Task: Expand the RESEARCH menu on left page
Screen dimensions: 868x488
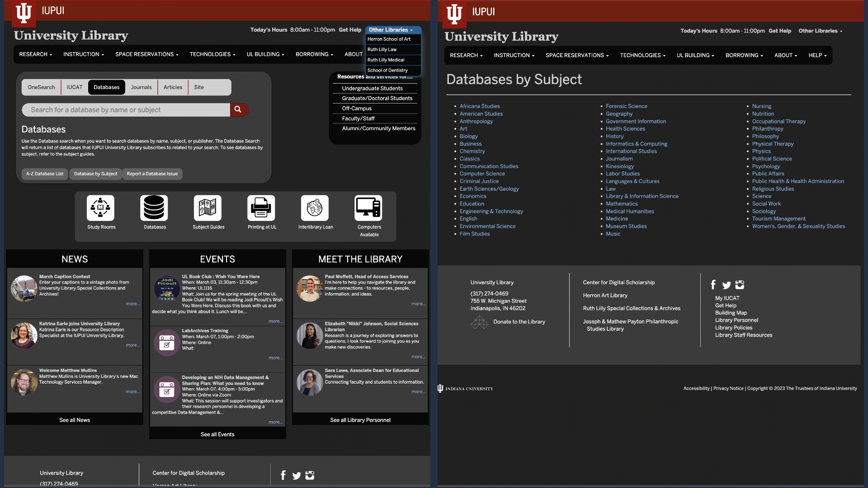Action: pos(36,54)
